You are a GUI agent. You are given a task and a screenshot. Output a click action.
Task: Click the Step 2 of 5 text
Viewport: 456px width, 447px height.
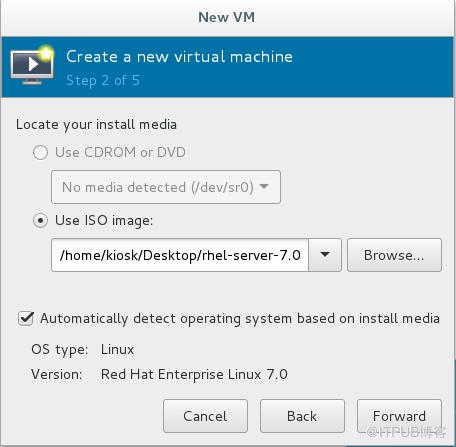pyautogui.click(x=103, y=80)
